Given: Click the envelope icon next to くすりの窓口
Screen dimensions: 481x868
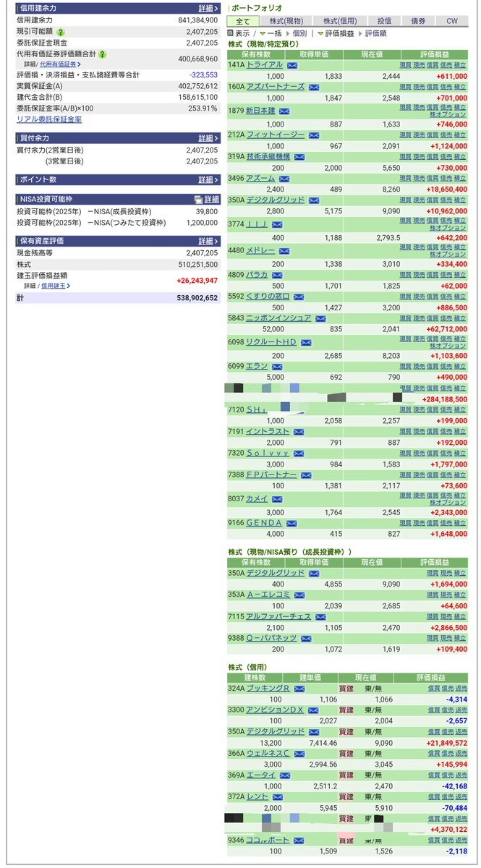Looking at the screenshot, I should [x=299, y=297].
